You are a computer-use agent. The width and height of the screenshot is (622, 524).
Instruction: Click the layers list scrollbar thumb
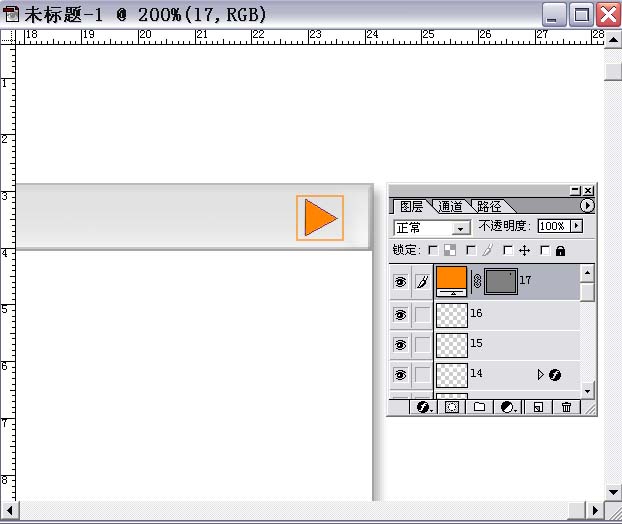(587, 292)
